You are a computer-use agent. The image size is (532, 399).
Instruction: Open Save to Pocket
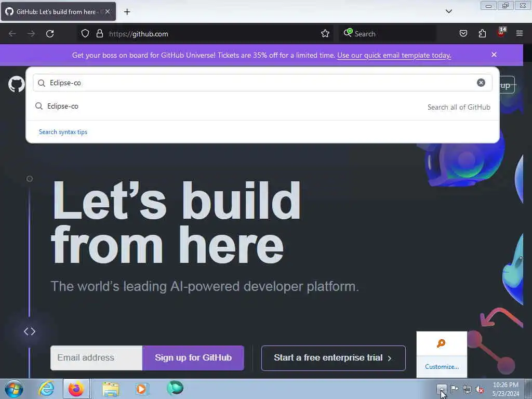click(463, 34)
